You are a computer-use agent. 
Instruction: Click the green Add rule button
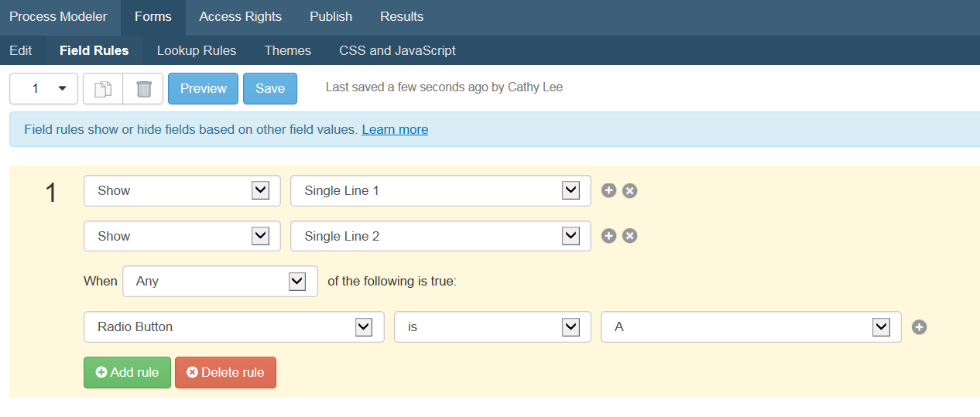[x=127, y=372]
